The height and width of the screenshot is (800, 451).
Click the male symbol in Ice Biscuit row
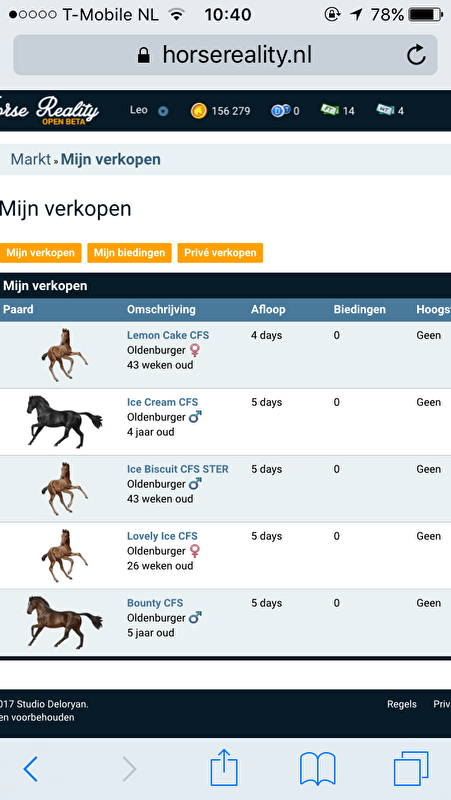(x=195, y=484)
